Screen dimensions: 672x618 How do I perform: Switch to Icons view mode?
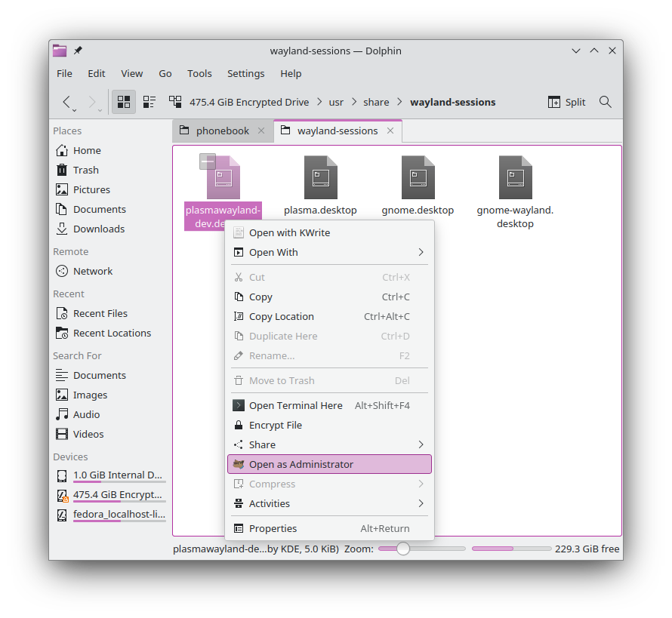coord(123,102)
